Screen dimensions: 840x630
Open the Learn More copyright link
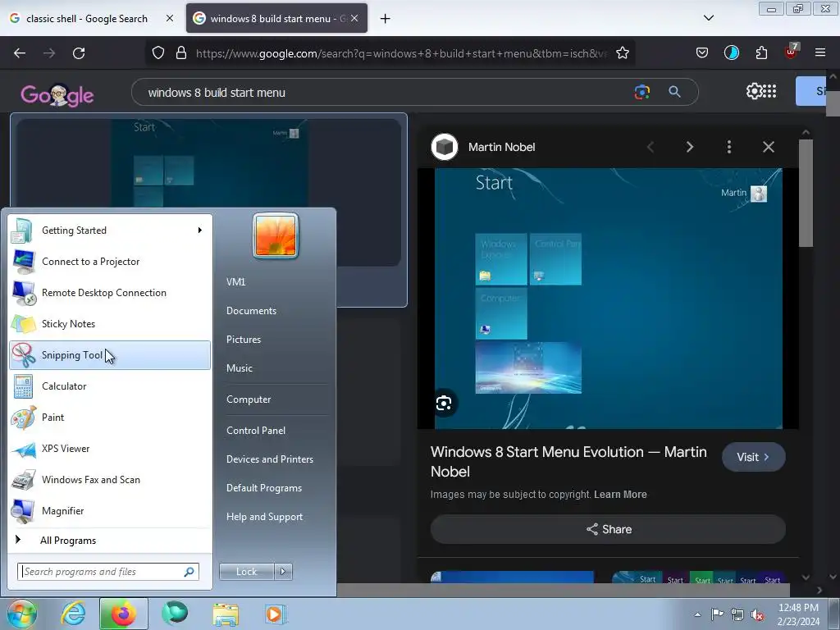coord(620,495)
